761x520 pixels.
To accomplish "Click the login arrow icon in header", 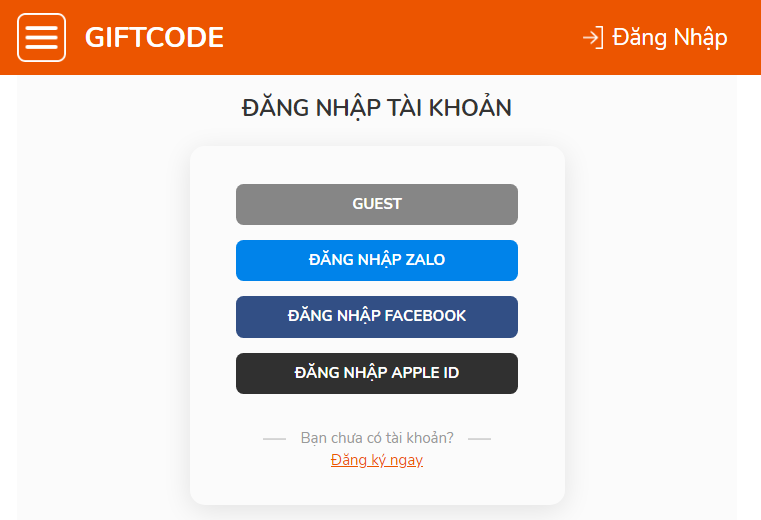I will point(593,37).
